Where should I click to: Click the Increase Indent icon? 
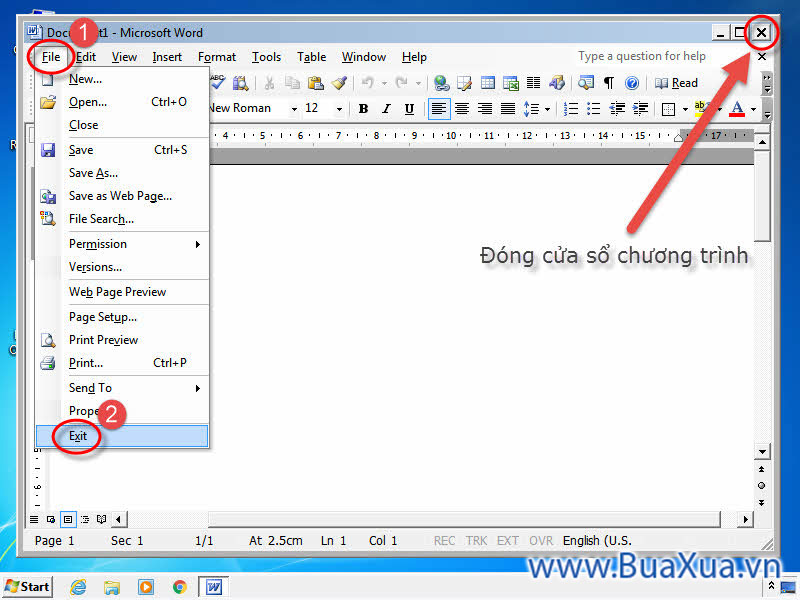pyautogui.click(x=640, y=109)
